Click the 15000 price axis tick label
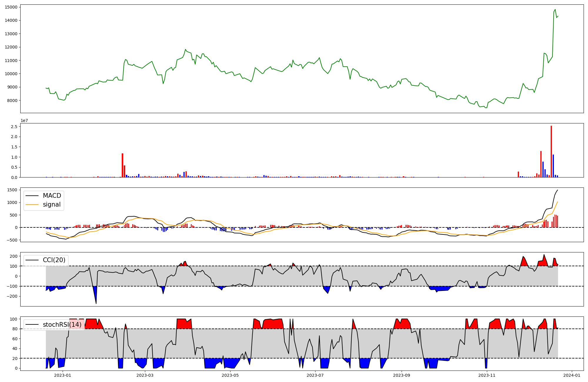Screen dimensions: 588x382 tap(11, 7)
